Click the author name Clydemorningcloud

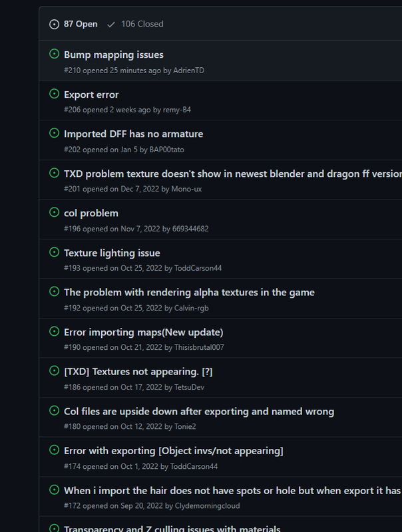[207, 506]
